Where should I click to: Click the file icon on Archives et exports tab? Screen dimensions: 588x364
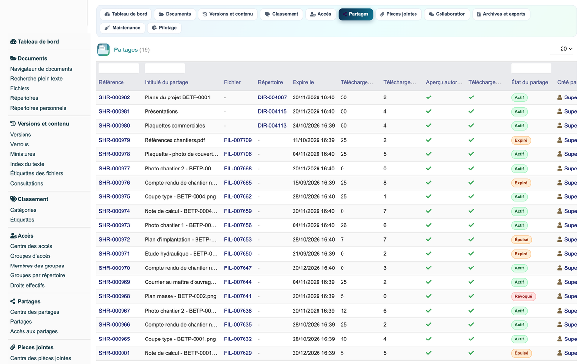(479, 14)
